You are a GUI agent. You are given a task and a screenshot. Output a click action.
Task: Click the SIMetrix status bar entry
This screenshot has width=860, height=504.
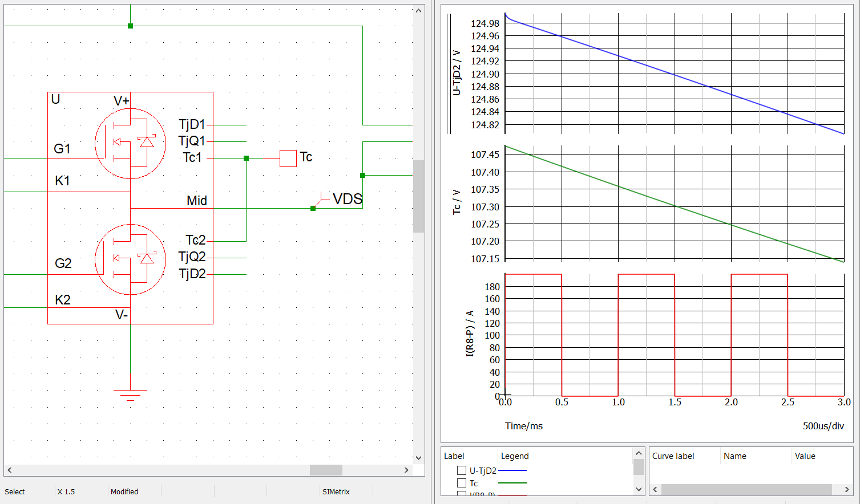pos(336,491)
